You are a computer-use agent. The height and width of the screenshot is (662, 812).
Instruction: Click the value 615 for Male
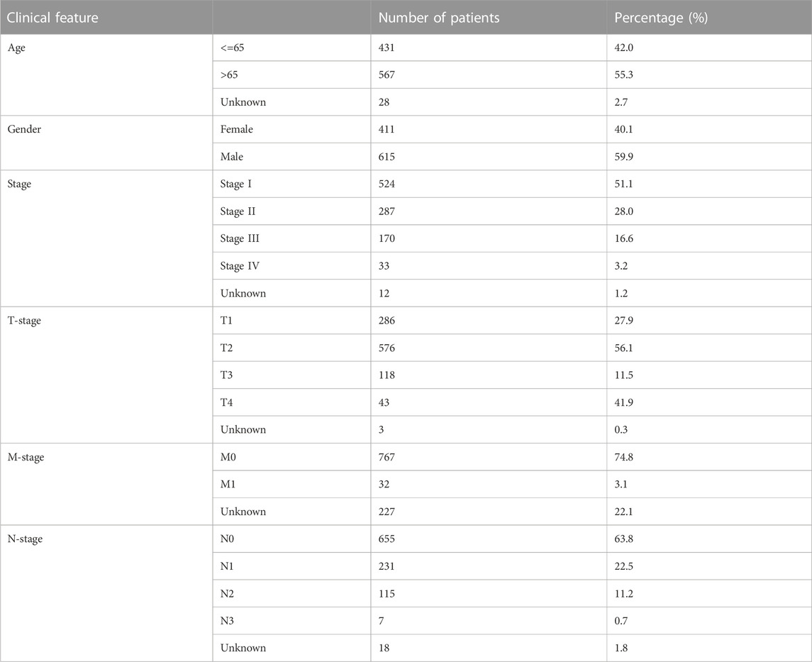[386, 156]
